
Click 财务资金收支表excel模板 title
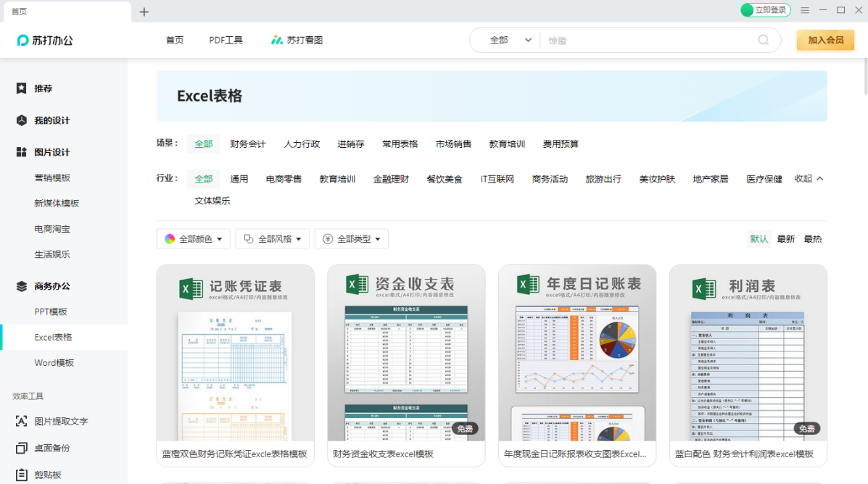(383, 454)
